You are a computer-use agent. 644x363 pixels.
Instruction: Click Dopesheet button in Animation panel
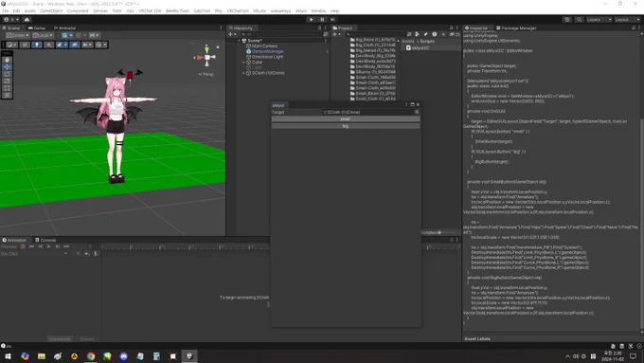(60, 339)
